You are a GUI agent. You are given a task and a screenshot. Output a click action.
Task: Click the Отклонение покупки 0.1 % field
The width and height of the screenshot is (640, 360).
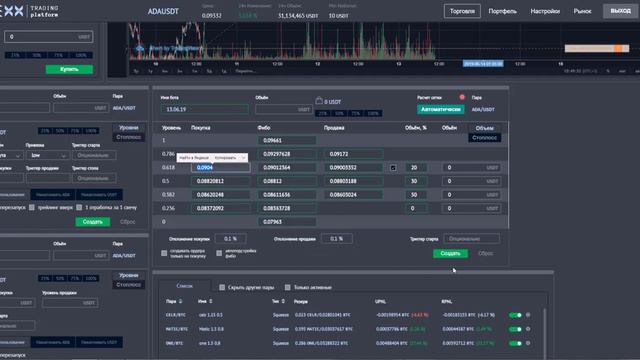pyautogui.click(x=230, y=239)
